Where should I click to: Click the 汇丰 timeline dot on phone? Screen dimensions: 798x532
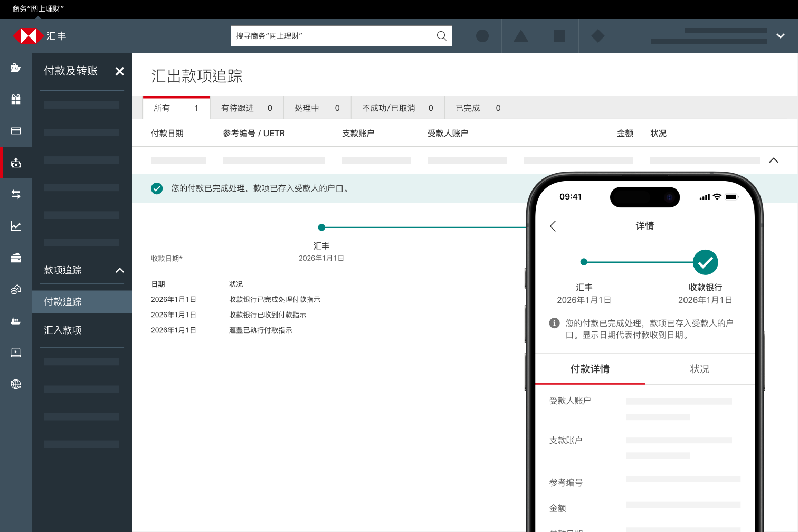click(x=584, y=262)
